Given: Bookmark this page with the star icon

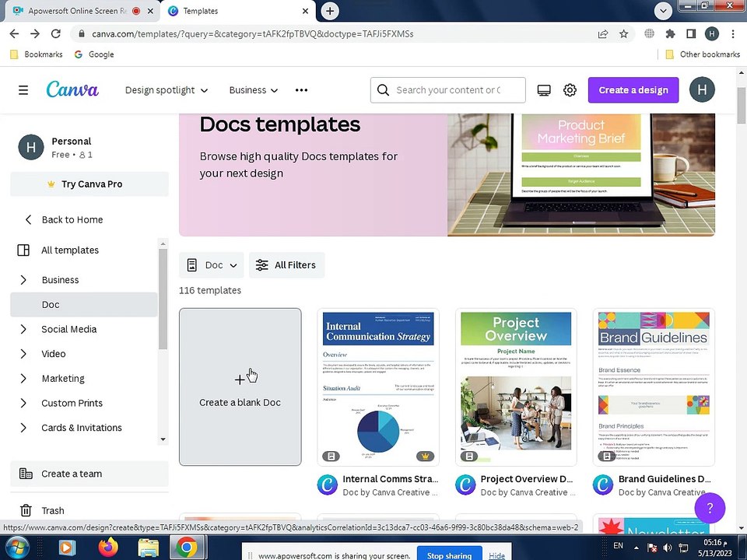Looking at the screenshot, I should coord(623,33).
